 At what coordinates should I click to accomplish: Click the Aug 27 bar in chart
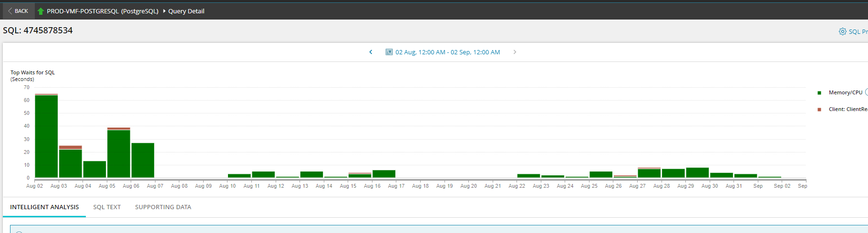649,173
